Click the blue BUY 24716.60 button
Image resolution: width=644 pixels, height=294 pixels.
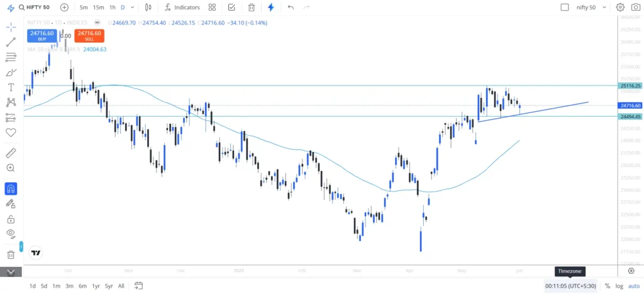click(42, 36)
